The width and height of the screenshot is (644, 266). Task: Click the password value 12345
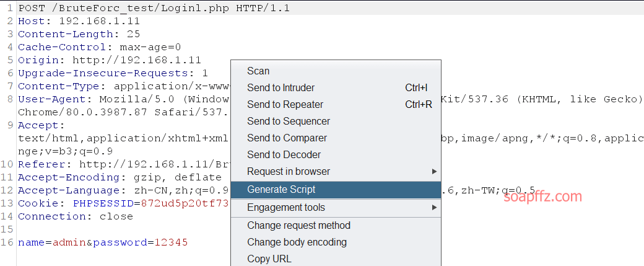click(171, 242)
